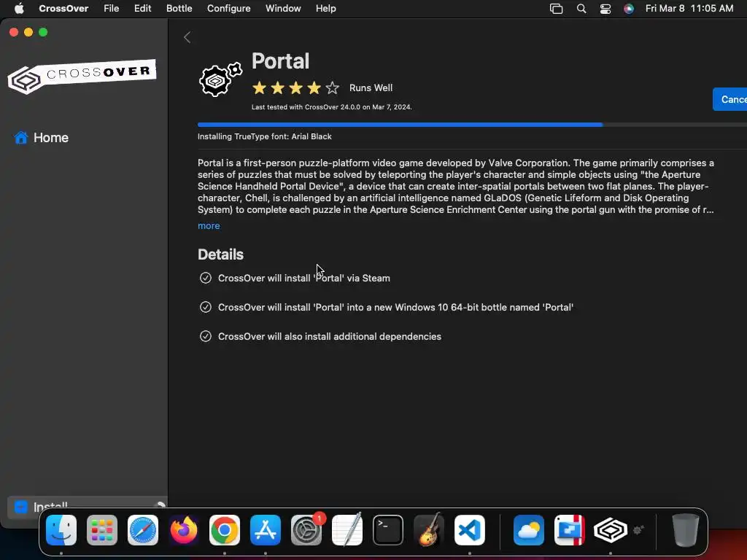Click the back chevron arrow

click(x=187, y=38)
